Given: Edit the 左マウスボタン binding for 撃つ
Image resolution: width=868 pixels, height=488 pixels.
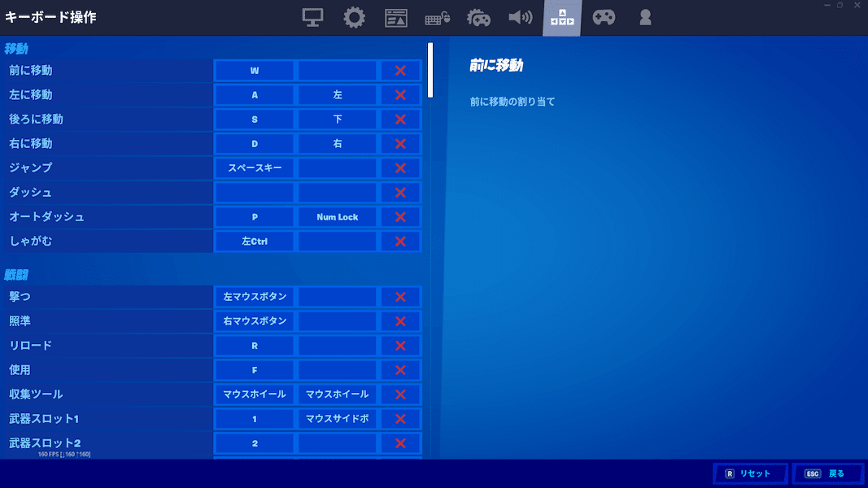Looking at the screenshot, I should pyautogui.click(x=255, y=297).
